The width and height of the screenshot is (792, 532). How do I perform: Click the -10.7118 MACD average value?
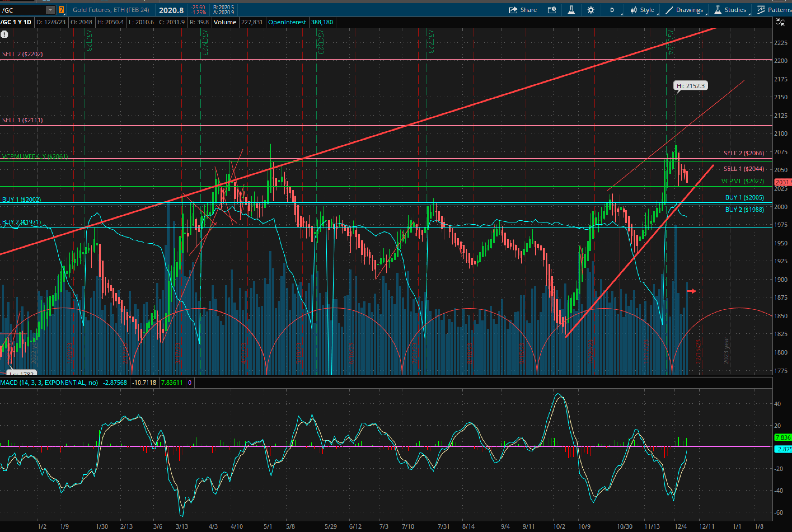(144, 383)
